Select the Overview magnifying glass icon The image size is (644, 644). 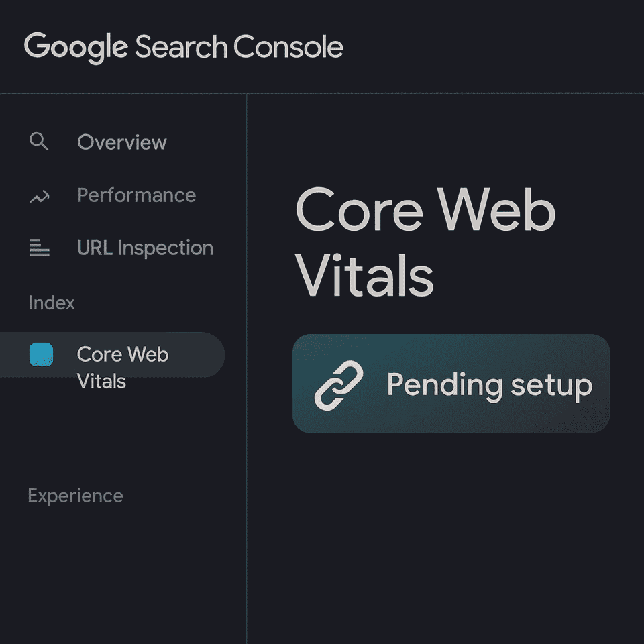point(39,142)
